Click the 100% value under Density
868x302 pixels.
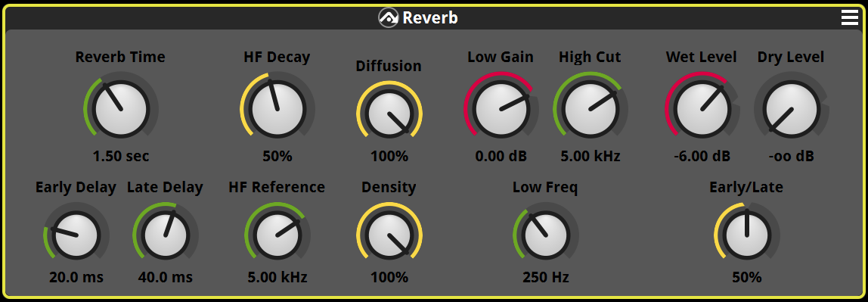pyautogui.click(x=389, y=277)
